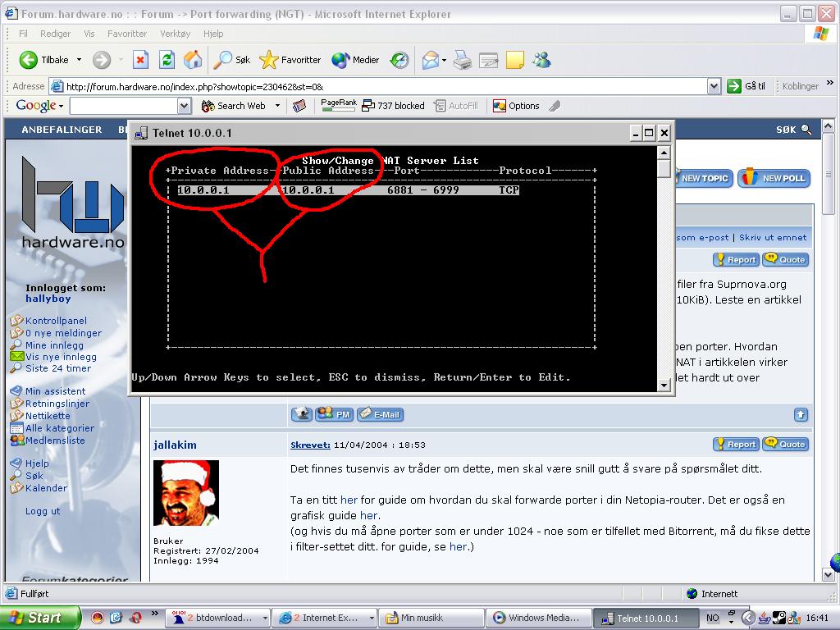Open the Messenger people icon
Viewport: 840px width, 630px height.
tap(541, 59)
